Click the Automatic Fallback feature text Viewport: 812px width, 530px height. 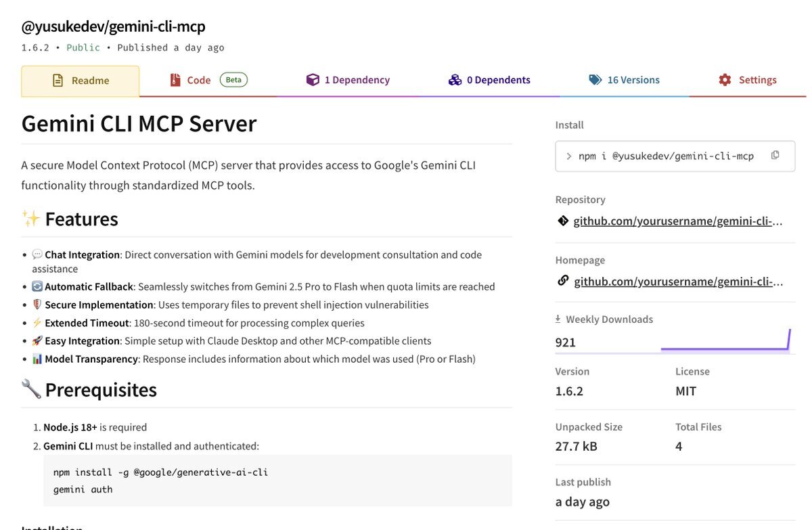pyautogui.click(x=263, y=286)
